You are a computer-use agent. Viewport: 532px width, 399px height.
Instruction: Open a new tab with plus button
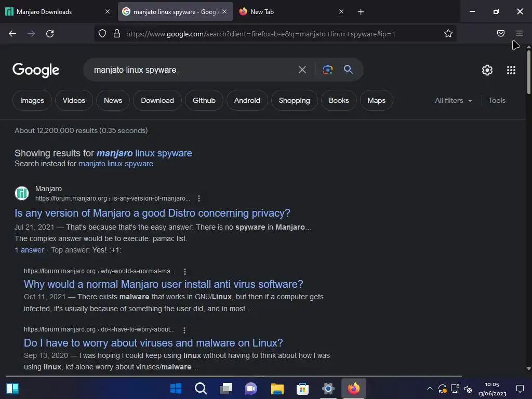coord(361,12)
